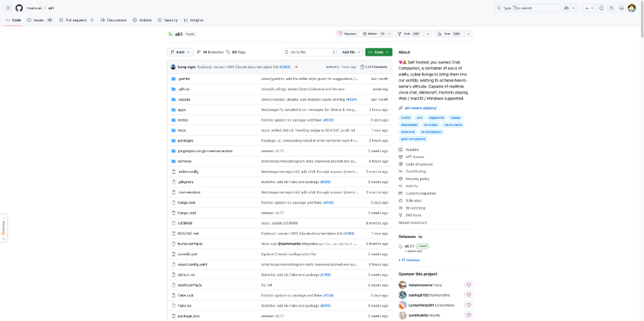Open the Copilot icon in header
This screenshot has height=321, width=644.
(x=567, y=8)
